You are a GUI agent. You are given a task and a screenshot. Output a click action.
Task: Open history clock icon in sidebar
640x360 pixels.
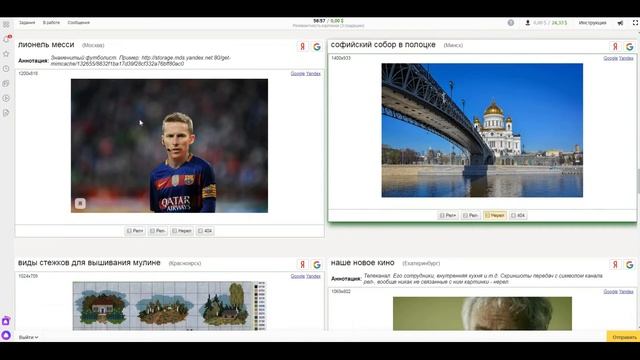pyautogui.click(x=6, y=69)
